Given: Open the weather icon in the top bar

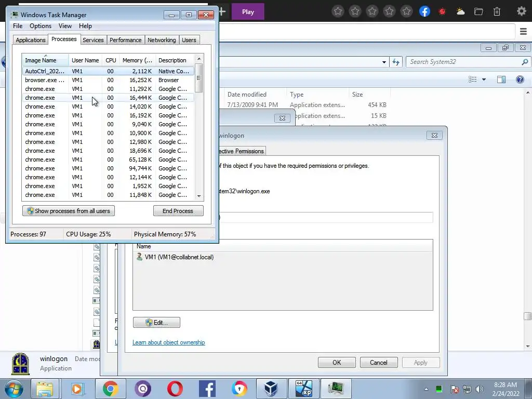Looking at the screenshot, I should coord(460,11).
